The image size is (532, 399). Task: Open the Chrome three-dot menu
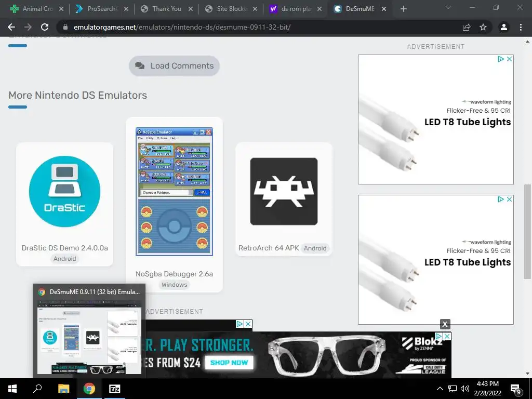[521, 27]
